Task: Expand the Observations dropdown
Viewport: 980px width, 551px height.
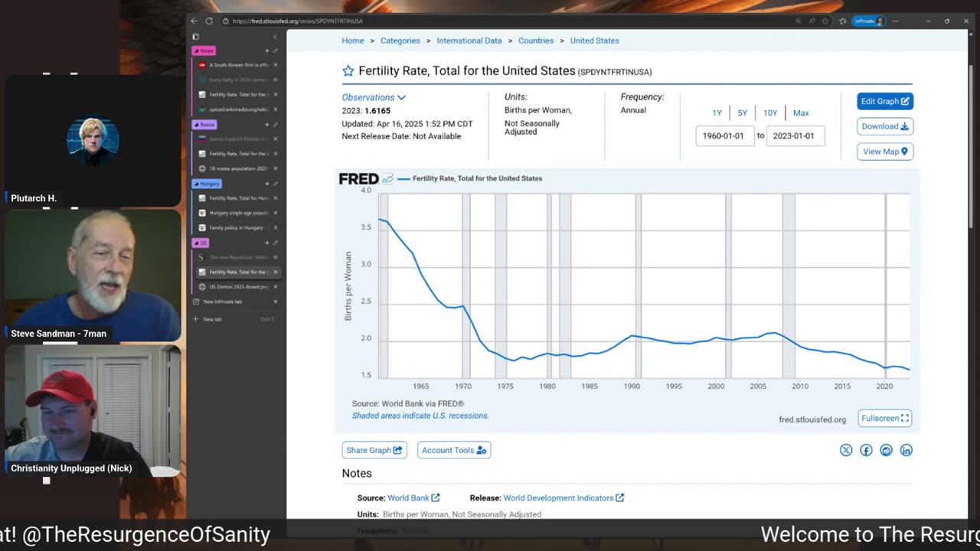Action: 374,97
